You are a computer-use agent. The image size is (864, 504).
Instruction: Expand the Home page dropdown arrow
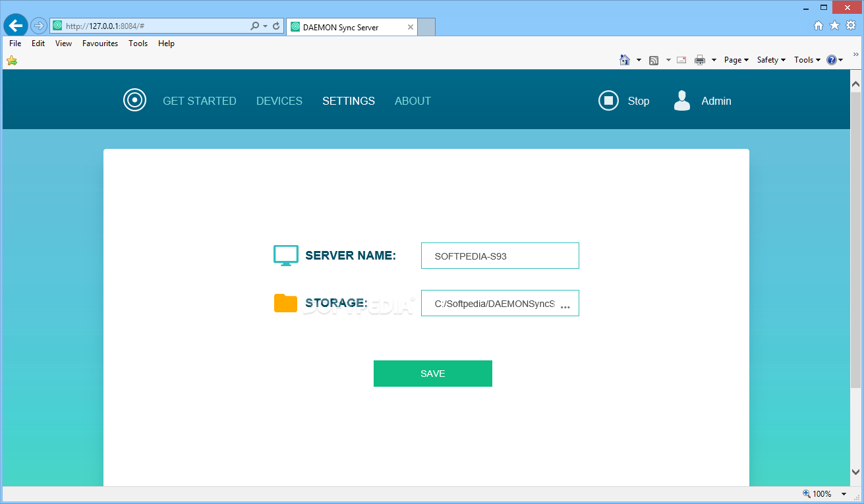coord(639,60)
